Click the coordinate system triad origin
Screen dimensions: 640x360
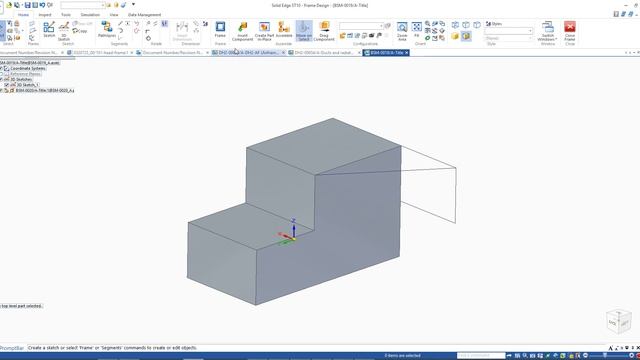point(293,239)
